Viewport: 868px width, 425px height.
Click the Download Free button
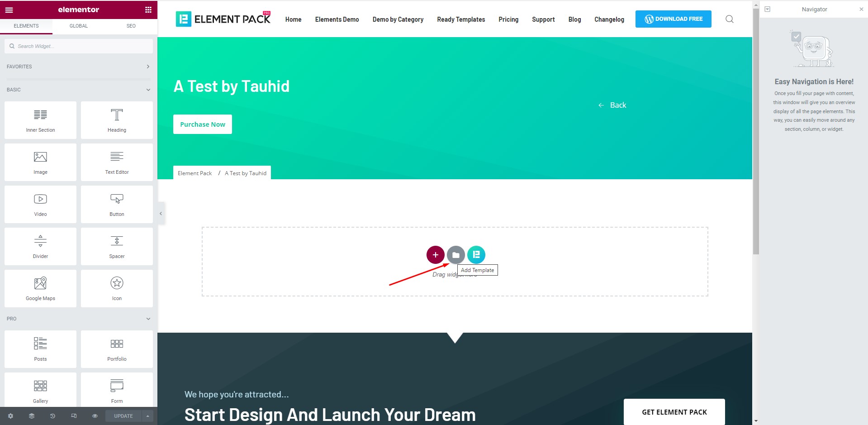coord(673,19)
